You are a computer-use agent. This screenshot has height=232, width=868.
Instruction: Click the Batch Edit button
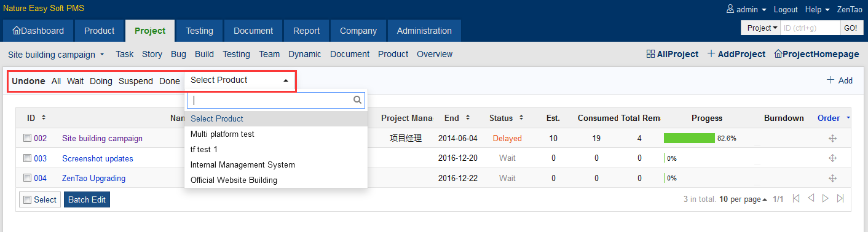pos(87,199)
